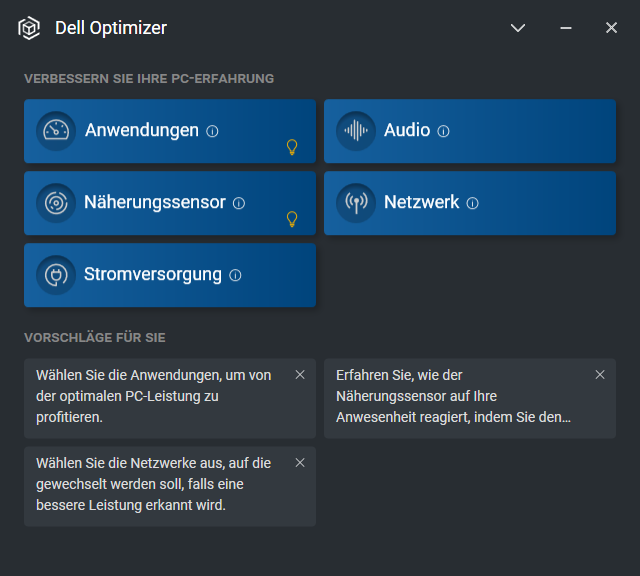The image size is (640, 576).
Task: Click the speedometer icon on Anwendungen tile
Action: (x=56, y=131)
